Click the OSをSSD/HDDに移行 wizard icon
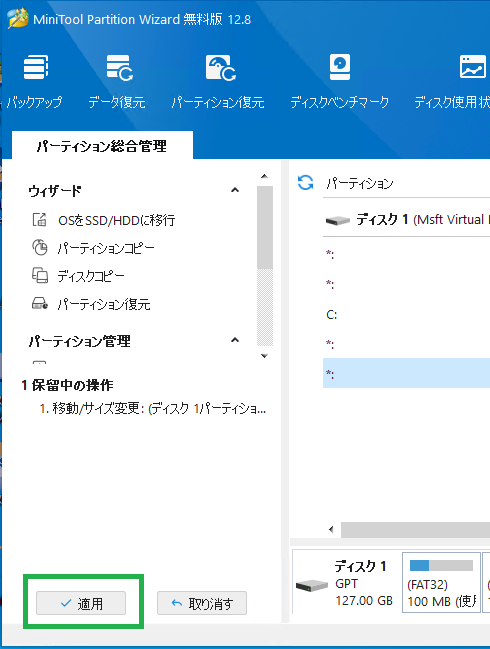 (x=40, y=219)
